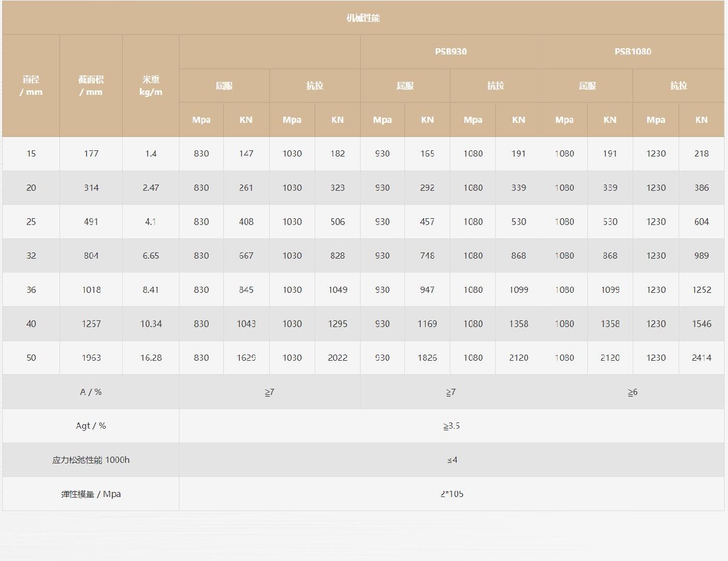This screenshot has width=728, height=561.
Task: Select the cross-section value 491
Action: [91, 222]
